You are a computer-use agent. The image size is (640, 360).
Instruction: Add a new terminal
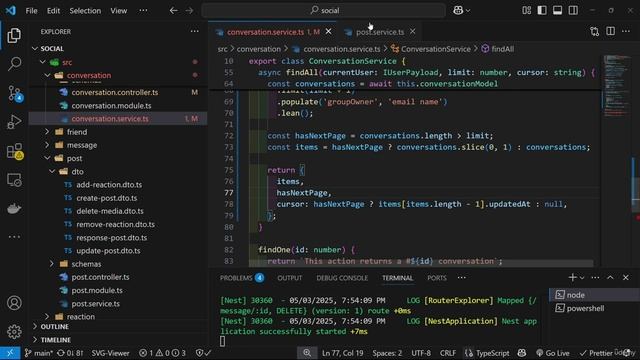[572, 278]
